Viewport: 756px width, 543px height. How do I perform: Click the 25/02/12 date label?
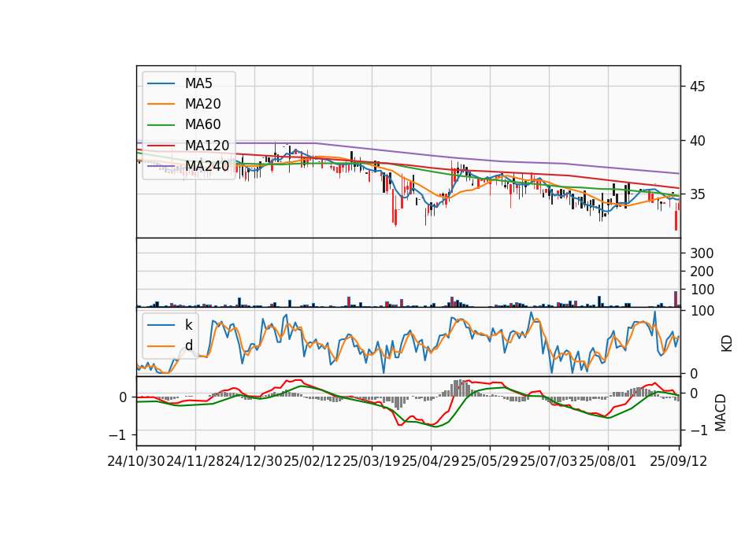tap(313, 461)
